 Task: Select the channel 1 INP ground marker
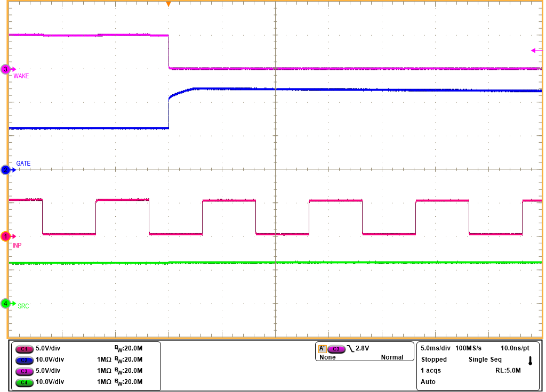point(6,236)
